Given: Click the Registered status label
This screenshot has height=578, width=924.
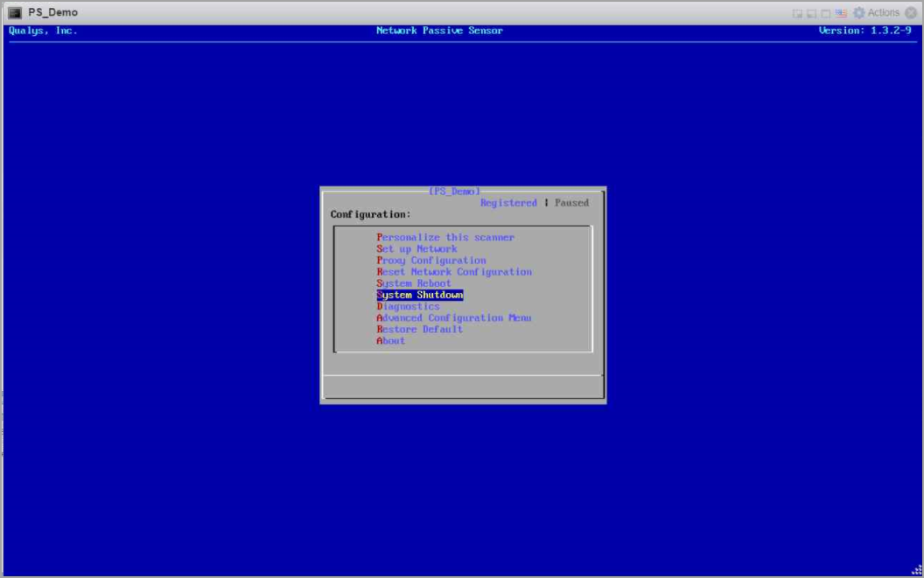Looking at the screenshot, I should (x=508, y=202).
